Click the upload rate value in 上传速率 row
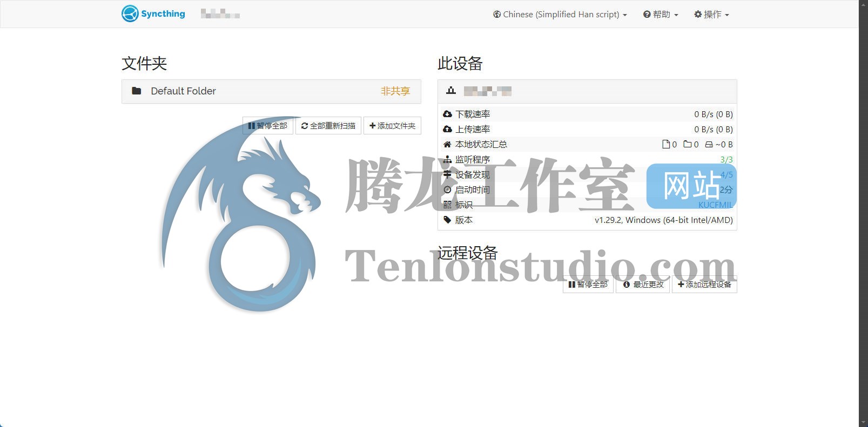The width and height of the screenshot is (868, 427). click(714, 130)
